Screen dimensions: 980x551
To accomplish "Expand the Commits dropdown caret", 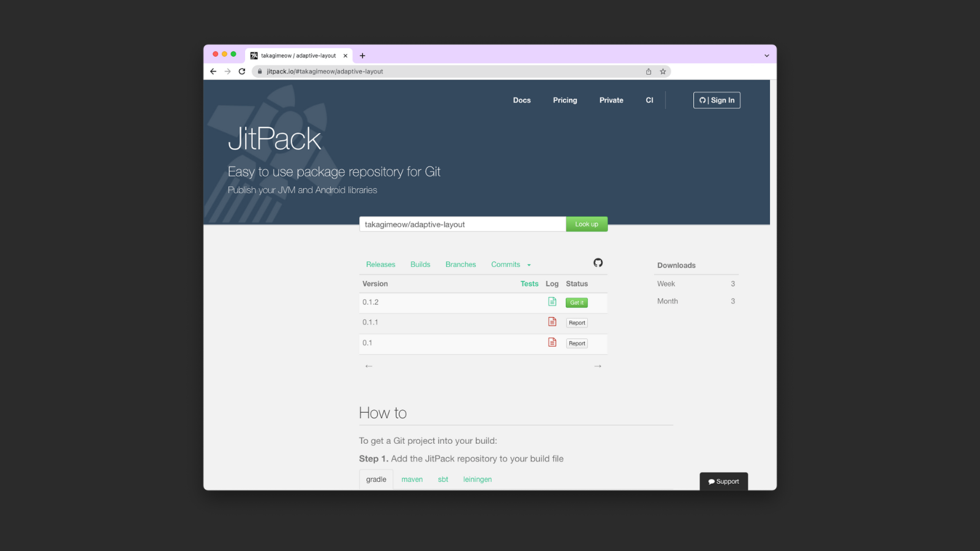I will [x=529, y=265].
